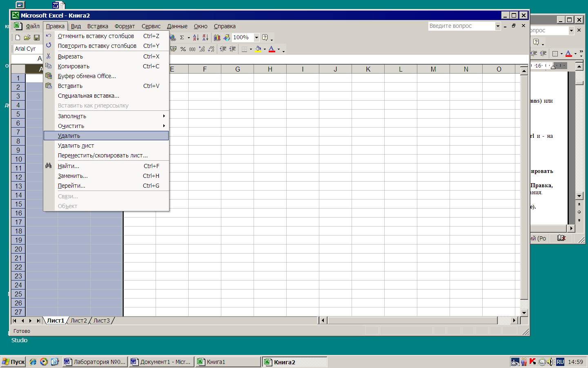588x368 pixels.
Task: Open the Excel 'Введите вопрос' box dropdown arrow
Action: (498, 26)
